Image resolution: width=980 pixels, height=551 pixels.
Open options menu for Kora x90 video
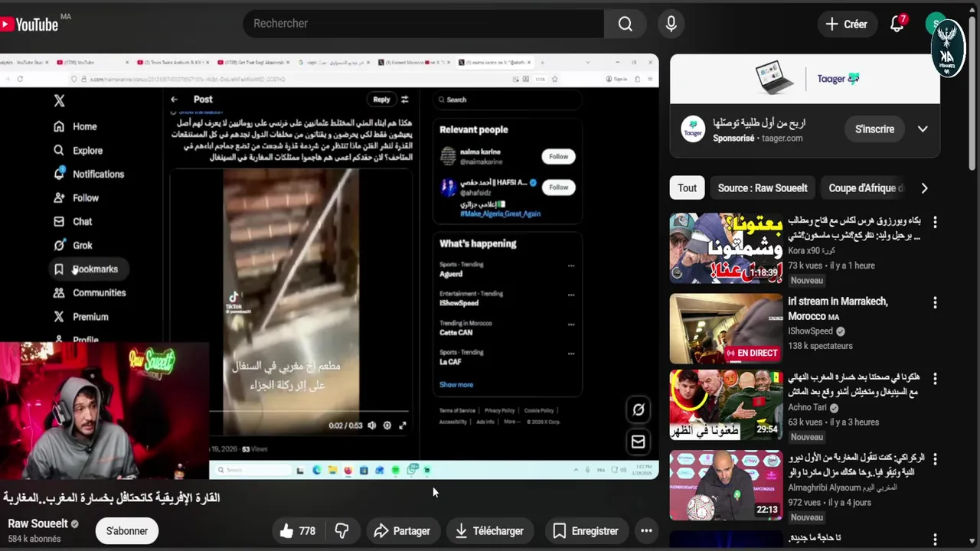click(x=934, y=222)
